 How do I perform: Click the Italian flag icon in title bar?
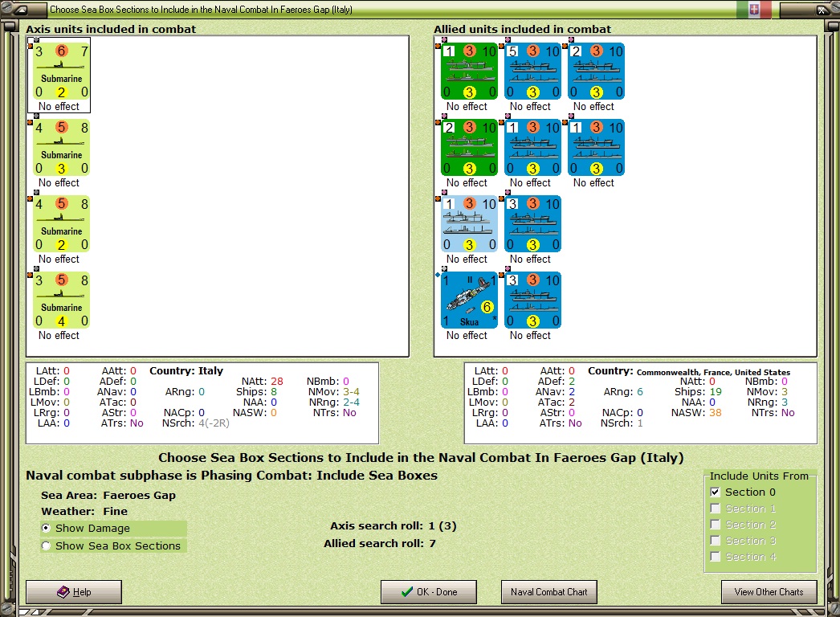[754, 9]
